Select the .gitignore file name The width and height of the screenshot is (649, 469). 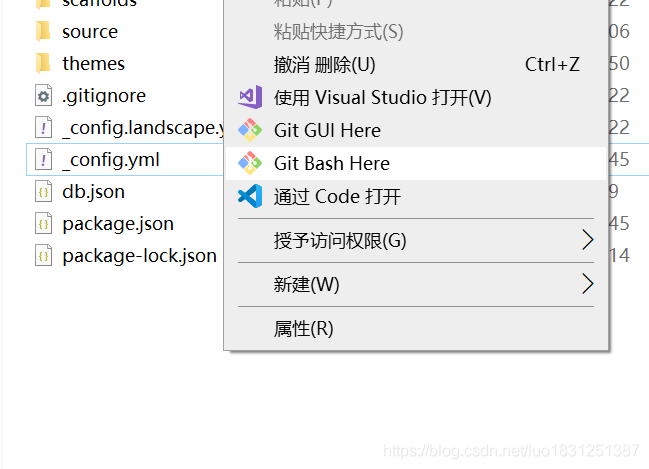(x=103, y=96)
